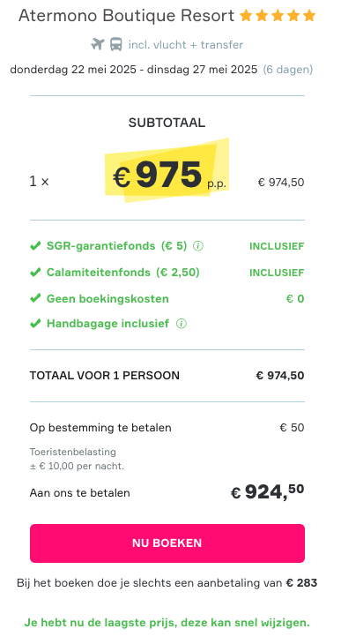Click the NU BOEKEN button
This screenshot has height=644, width=341.
point(167,543)
